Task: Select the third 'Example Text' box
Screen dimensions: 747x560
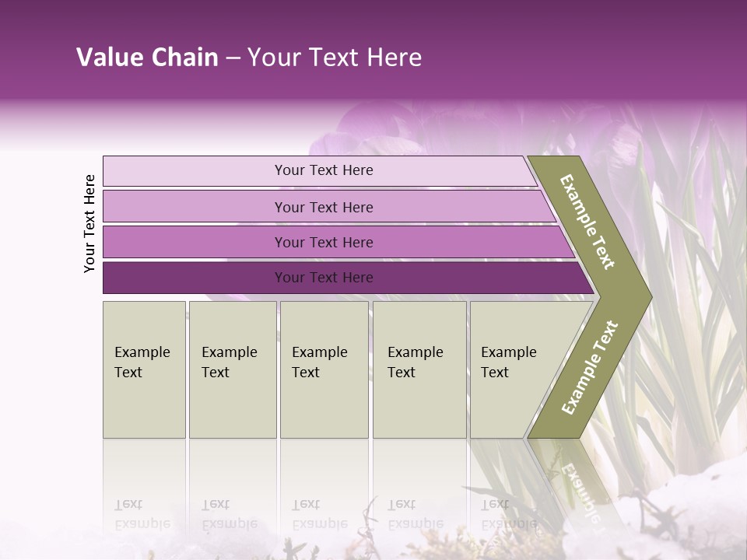Action: coord(324,369)
